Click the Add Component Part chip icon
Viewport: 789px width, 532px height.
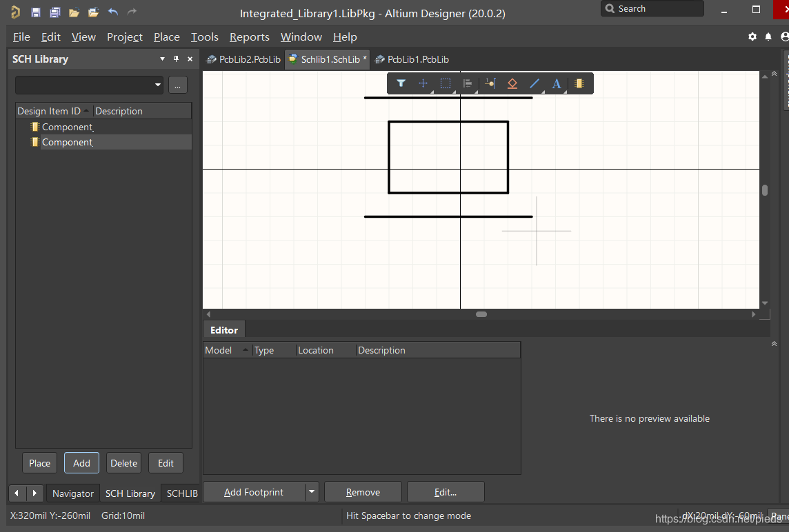point(579,83)
